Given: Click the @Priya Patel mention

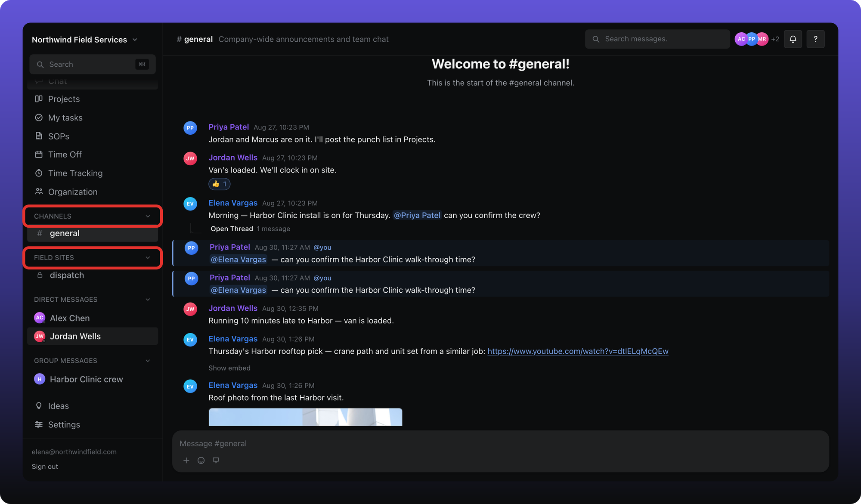Looking at the screenshot, I should [417, 215].
